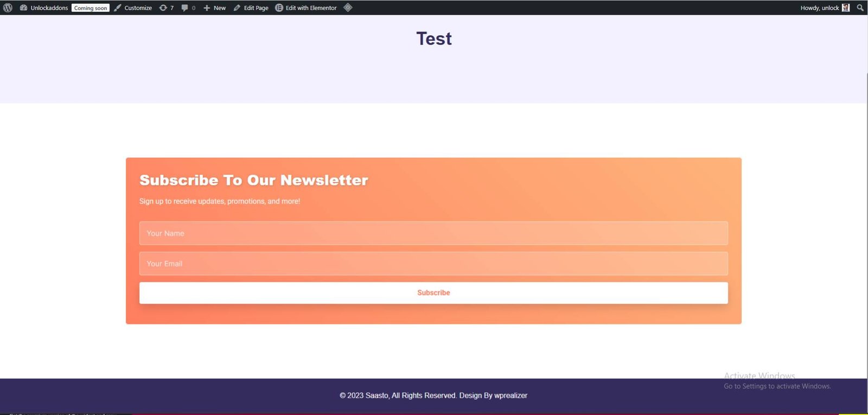Viewport: 868px width, 415px height.
Task: Click the Customize paintbrush icon
Action: pos(118,8)
